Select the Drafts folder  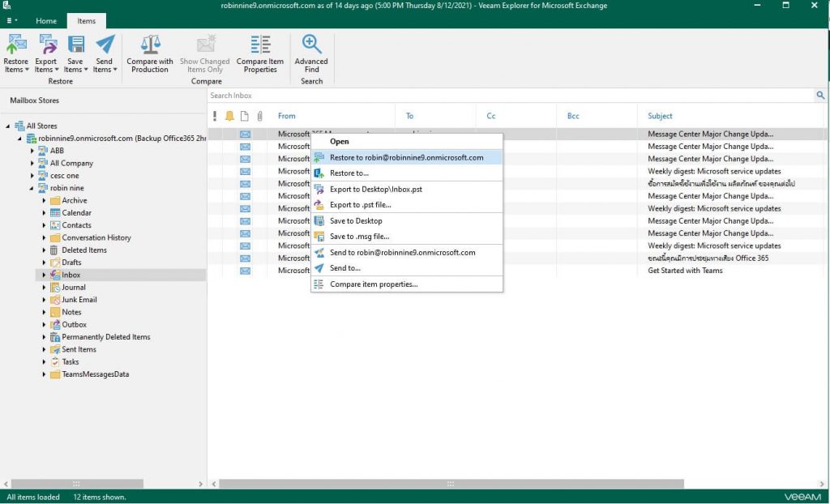coord(71,262)
